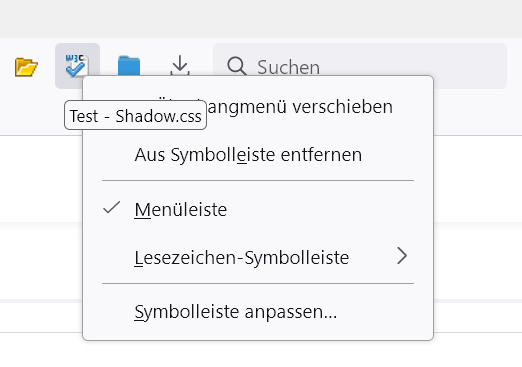The width and height of the screenshot is (522, 367).
Task: Open the blue folder toolbar icon
Action: [129, 66]
